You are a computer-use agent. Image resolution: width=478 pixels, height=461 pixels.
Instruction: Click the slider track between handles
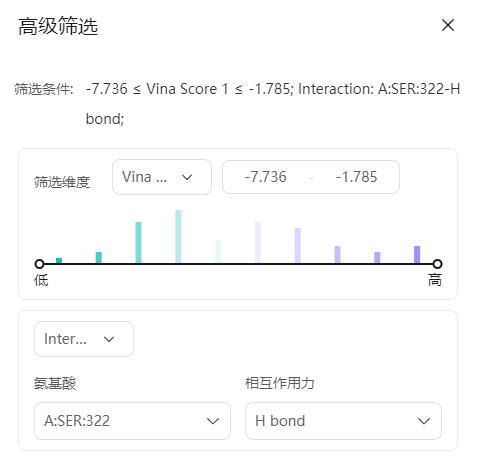click(238, 264)
